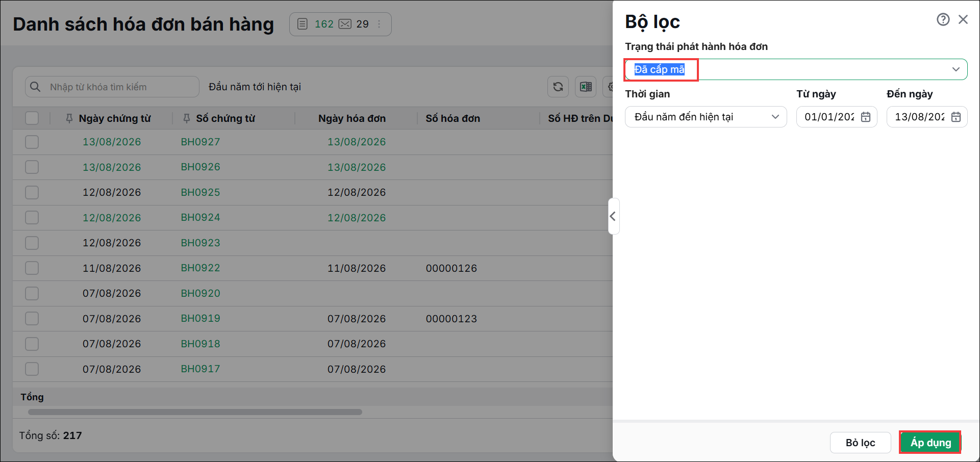This screenshot has width=980, height=462.
Task: Tick the checkbox for BH0917
Action: (x=32, y=369)
